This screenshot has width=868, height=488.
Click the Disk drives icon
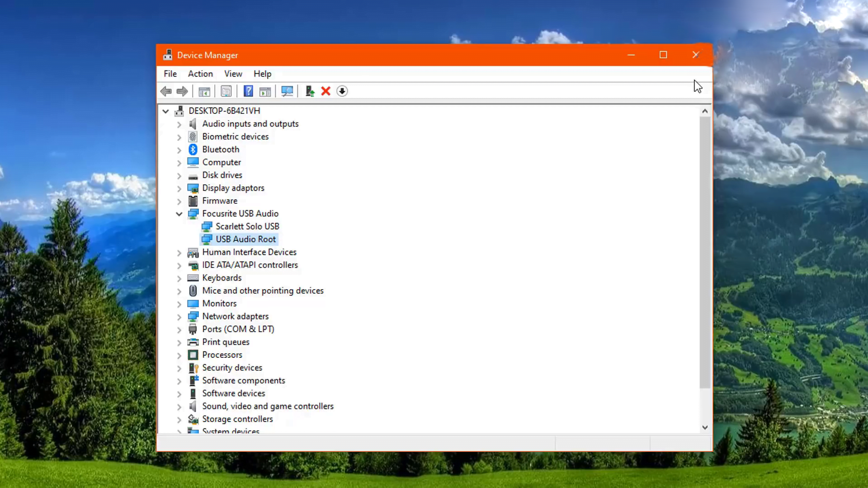(x=193, y=176)
